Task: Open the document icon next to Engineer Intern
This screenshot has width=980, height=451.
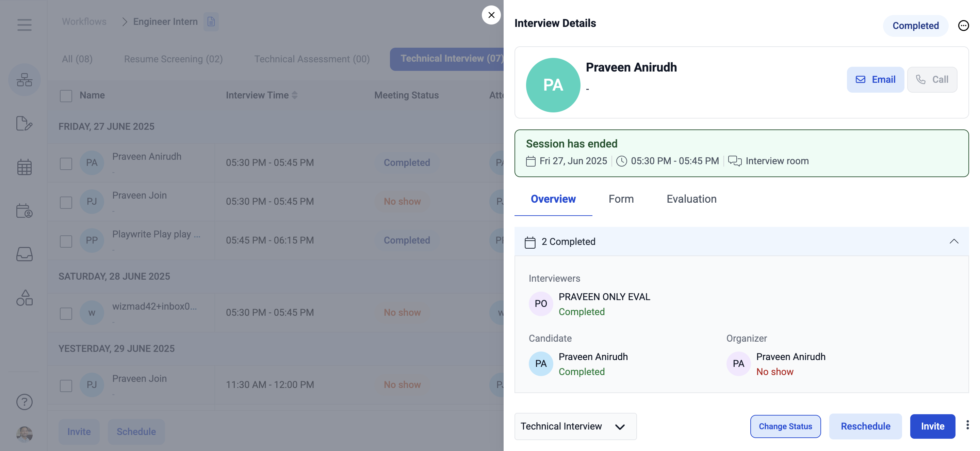Action: (x=211, y=22)
